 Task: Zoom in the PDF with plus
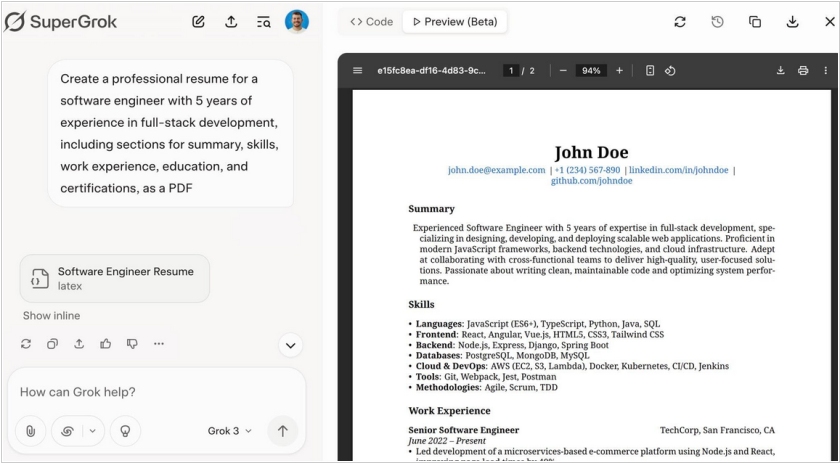click(619, 71)
